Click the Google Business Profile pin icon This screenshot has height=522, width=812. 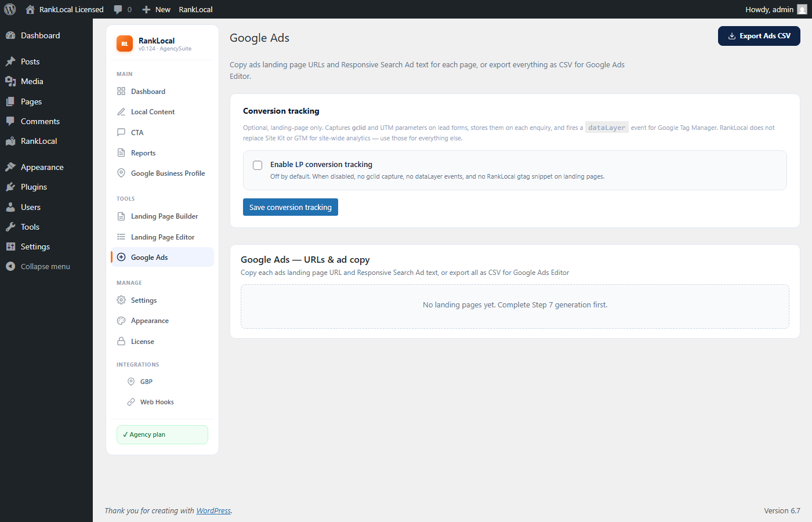coord(121,173)
